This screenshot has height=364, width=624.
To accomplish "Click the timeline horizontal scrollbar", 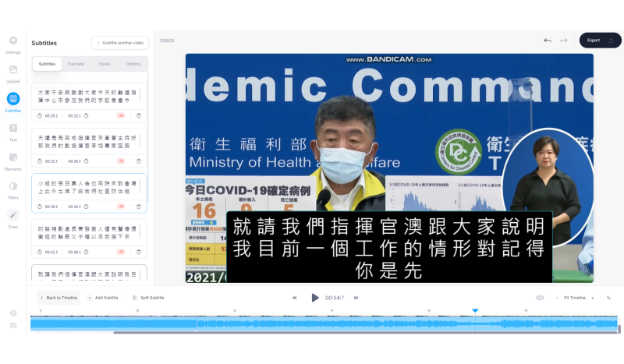I will tap(365, 333).
